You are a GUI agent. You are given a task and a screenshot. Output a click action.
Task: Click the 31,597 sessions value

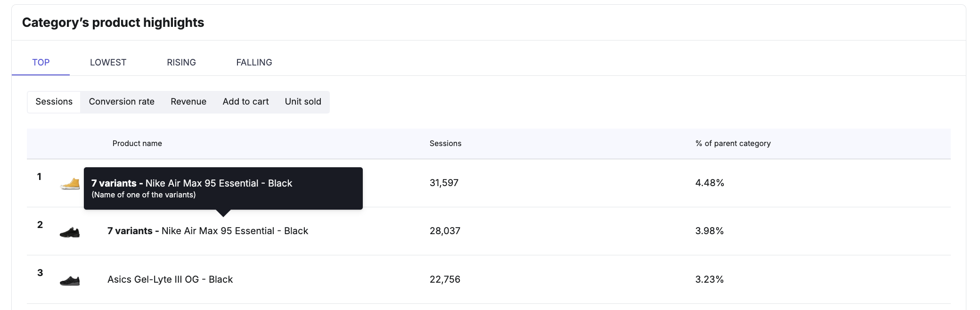pos(444,183)
